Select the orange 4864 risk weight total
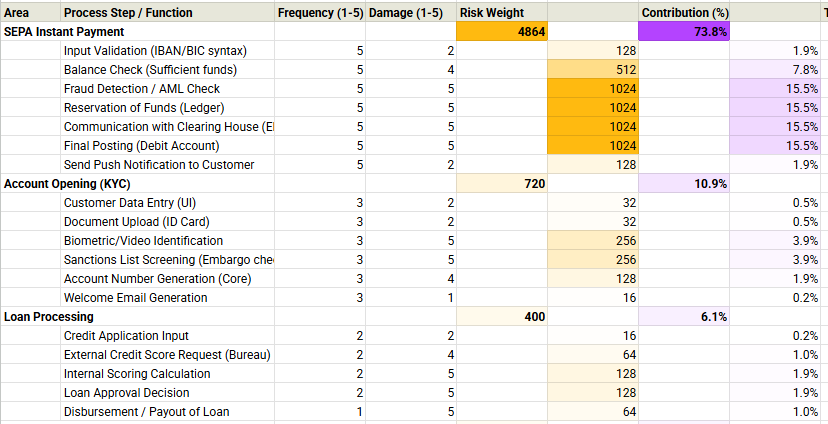The width and height of the screenshot is (828, 424). pos(502,32)
